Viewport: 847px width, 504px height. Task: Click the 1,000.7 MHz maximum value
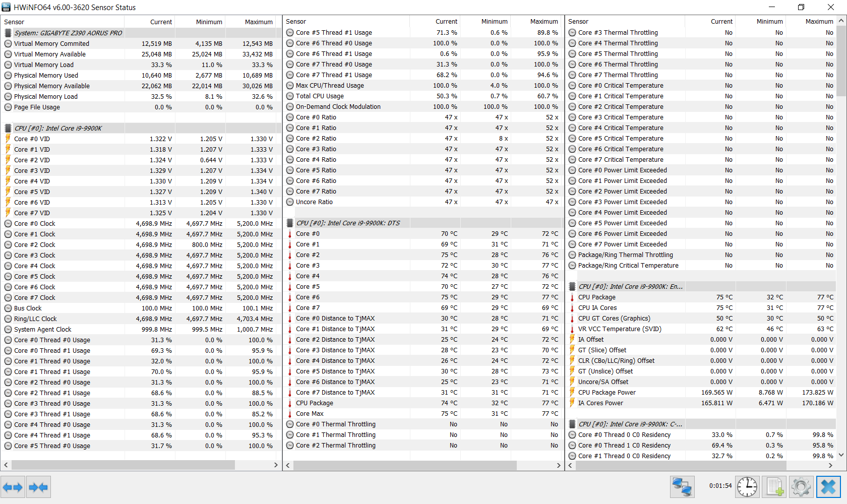(255, 329)
